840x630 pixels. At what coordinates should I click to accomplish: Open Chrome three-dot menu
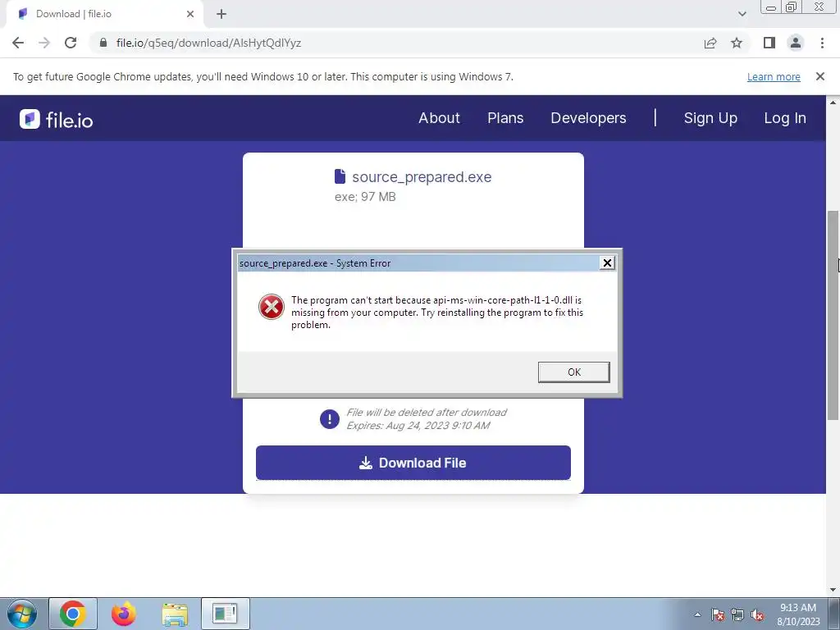(x=822, y=43)
